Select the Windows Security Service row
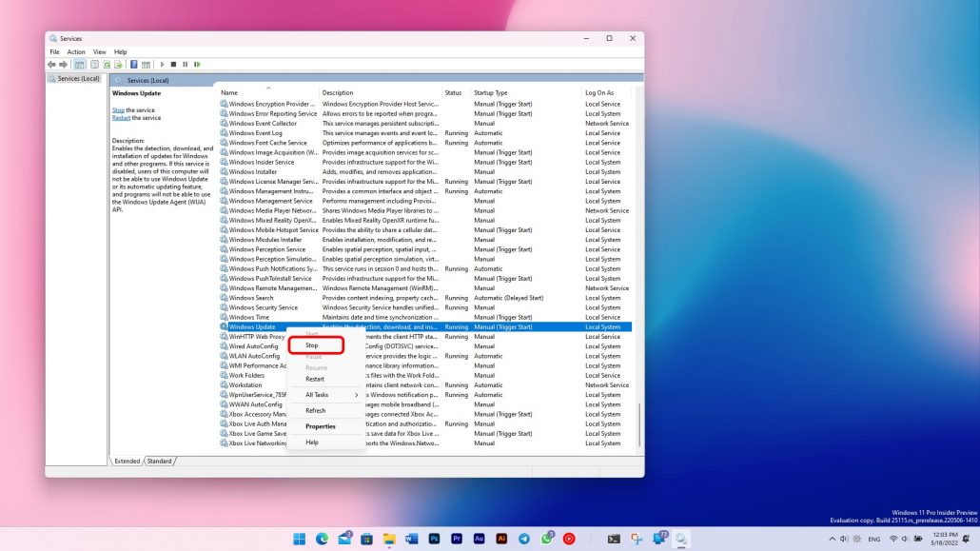 (425, 307)
